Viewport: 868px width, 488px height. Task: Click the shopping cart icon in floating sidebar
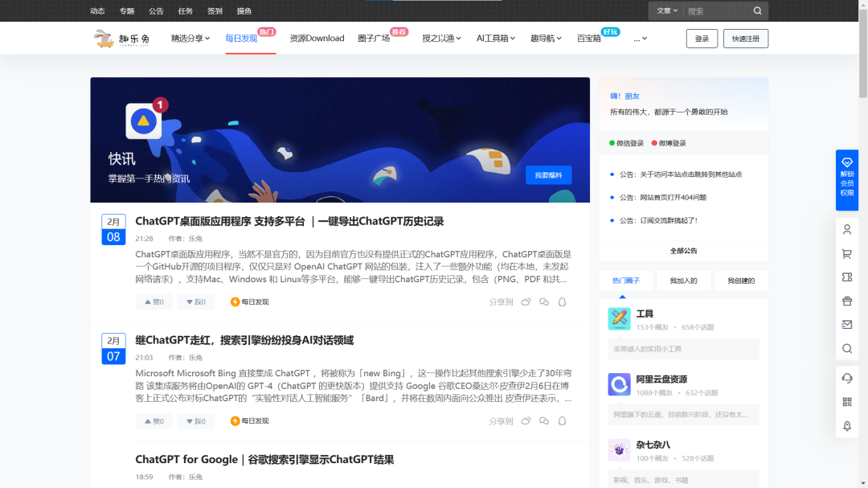(x=847, y=254)
